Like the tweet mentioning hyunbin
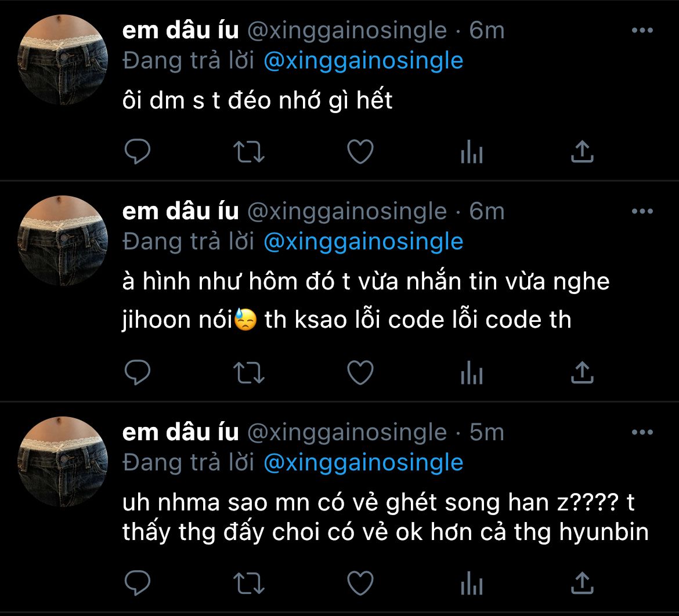 360,583
